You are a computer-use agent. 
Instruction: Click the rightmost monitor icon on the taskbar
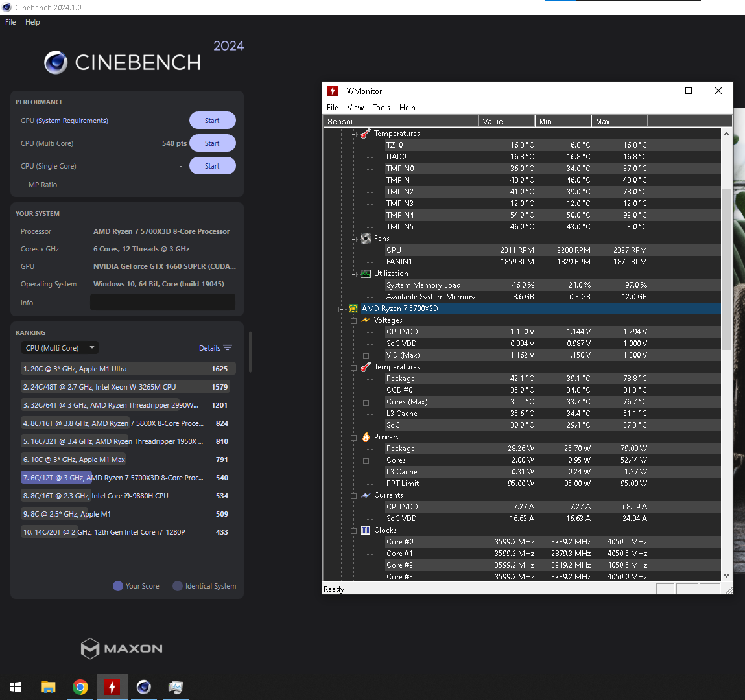click(x=175, y=687)
